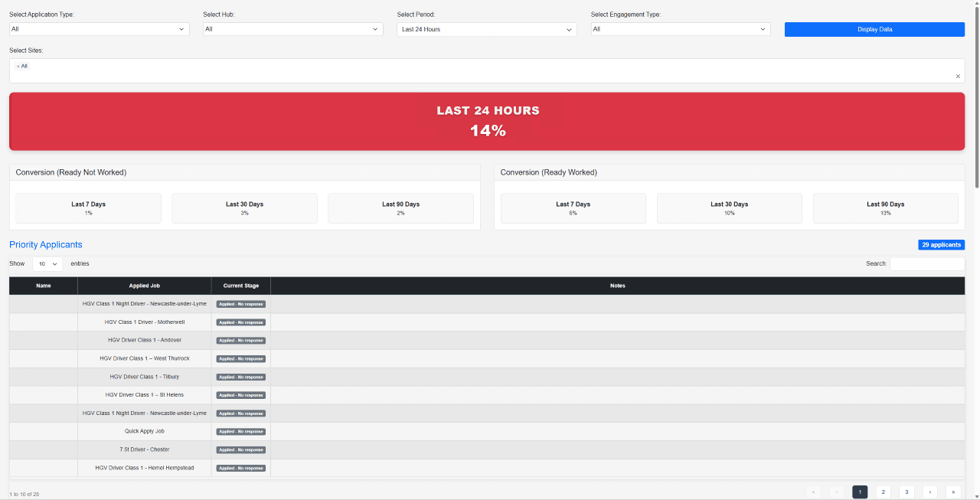Viewport: 980px width, 500px height.
Task: Click the HGV Driver Class 1 - Hemel Hempstead row
Action: [x=487, y=468]
